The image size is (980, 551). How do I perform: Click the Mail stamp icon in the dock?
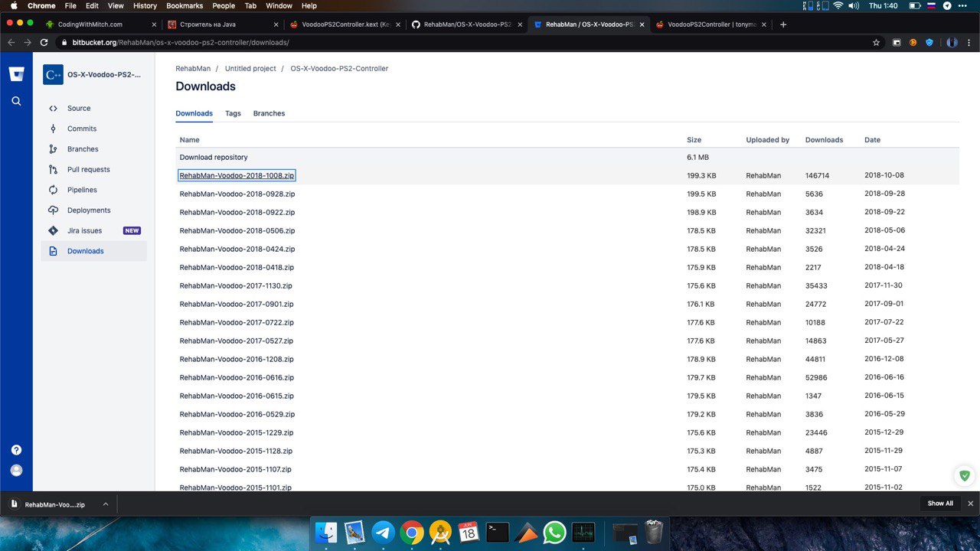pyautogui.click(x=355, y=532)
